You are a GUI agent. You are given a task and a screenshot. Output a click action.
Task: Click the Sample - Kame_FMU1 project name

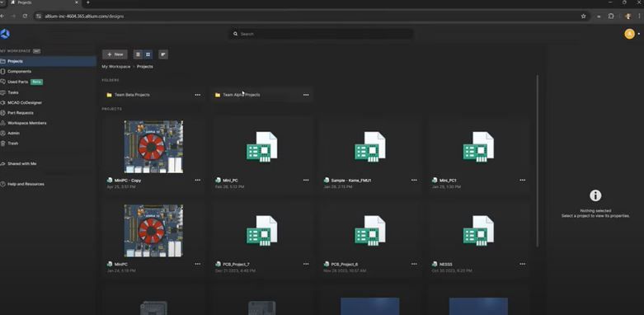pyautogui.click(x=350, y=181)
